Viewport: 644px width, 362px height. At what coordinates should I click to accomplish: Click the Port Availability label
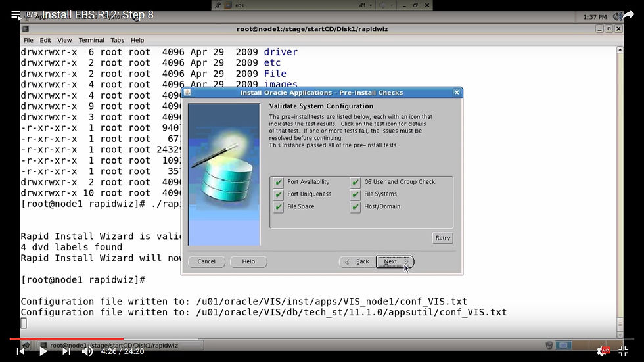click(x=308, y=182)
